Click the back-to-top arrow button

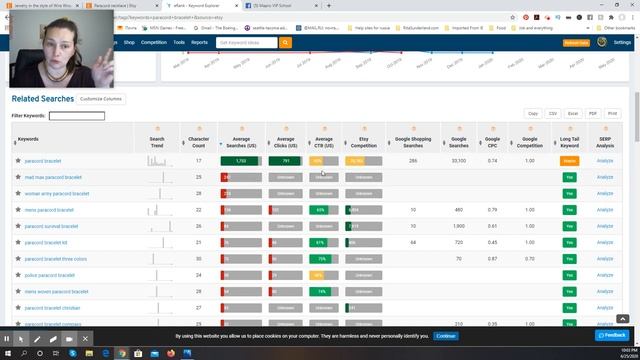coord(622,319)
